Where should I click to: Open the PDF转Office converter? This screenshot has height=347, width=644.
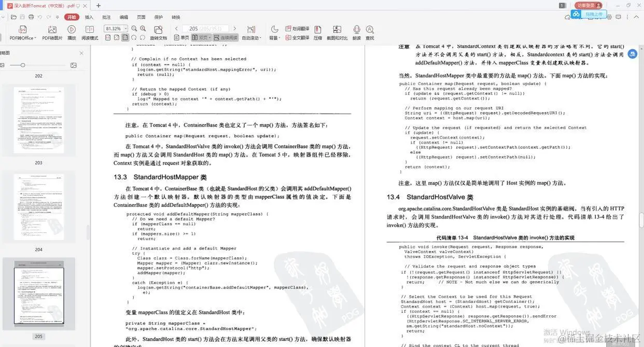point(22,33)
